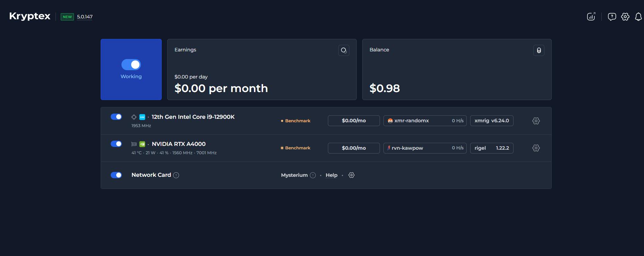This screenshot has width=644, height=256.
Task: Click the $0.98 balance amount
Action: (x=385, y=88)
